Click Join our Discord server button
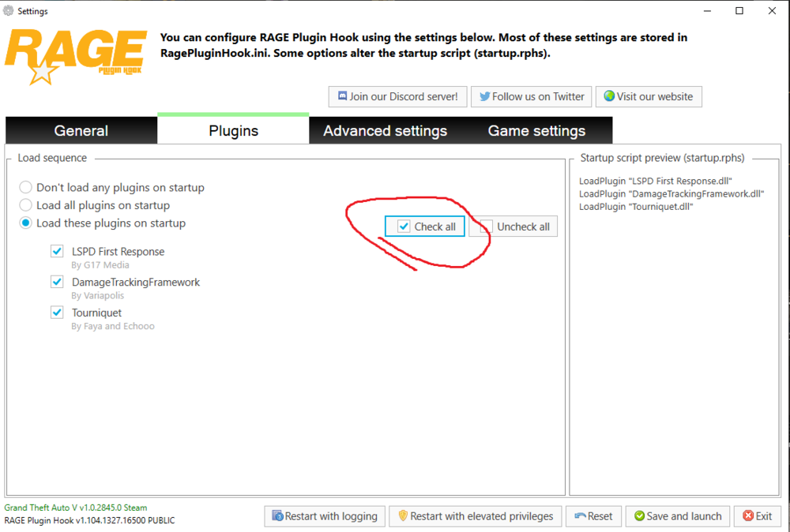Image resolution: width=790 pixels, height=532 pixels. pyautogui.click(x=398, y=96)
